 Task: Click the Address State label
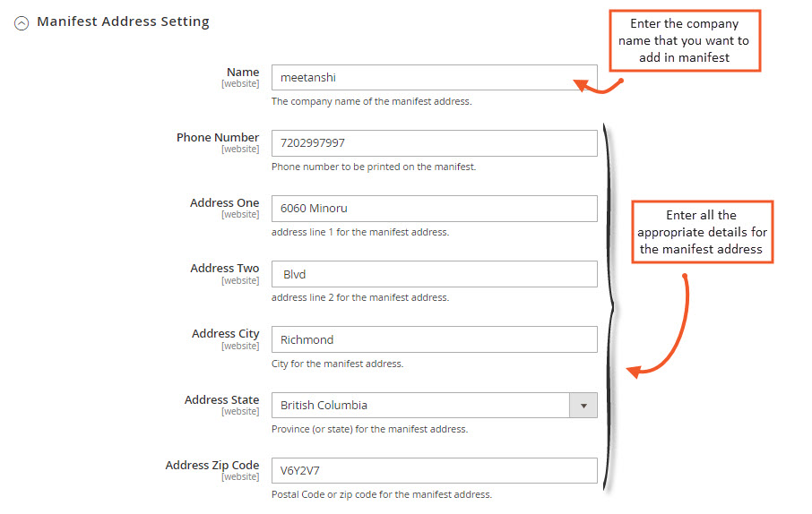[221, 399]
